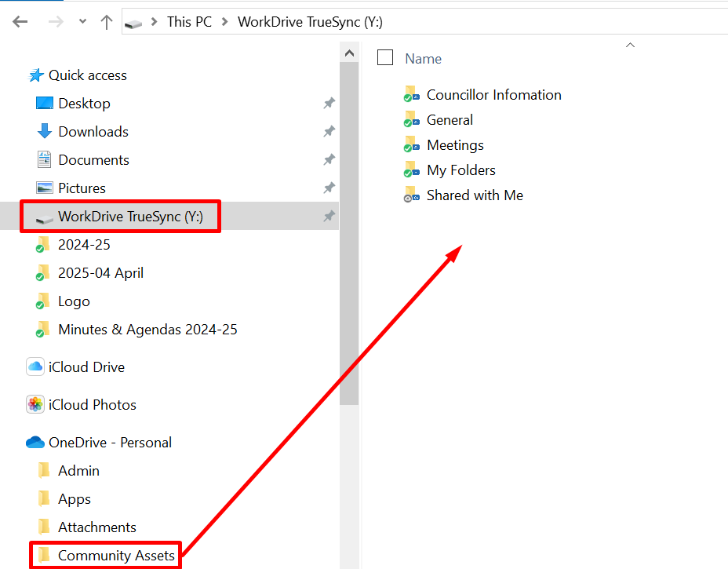Open the 2025-04 April folder
This screenshot has width=728, height=569.
(x=100, y=273)
